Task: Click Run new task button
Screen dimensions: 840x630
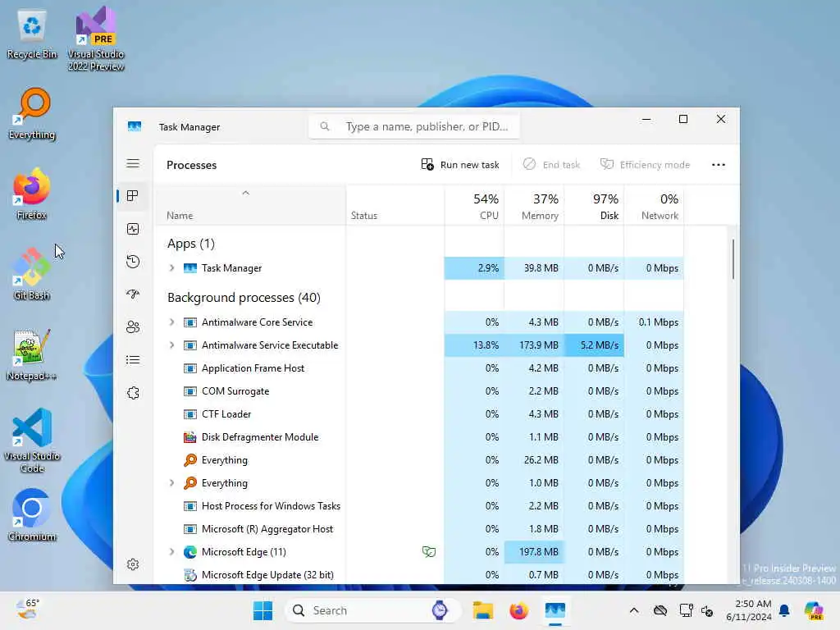Action: point(460,165)
